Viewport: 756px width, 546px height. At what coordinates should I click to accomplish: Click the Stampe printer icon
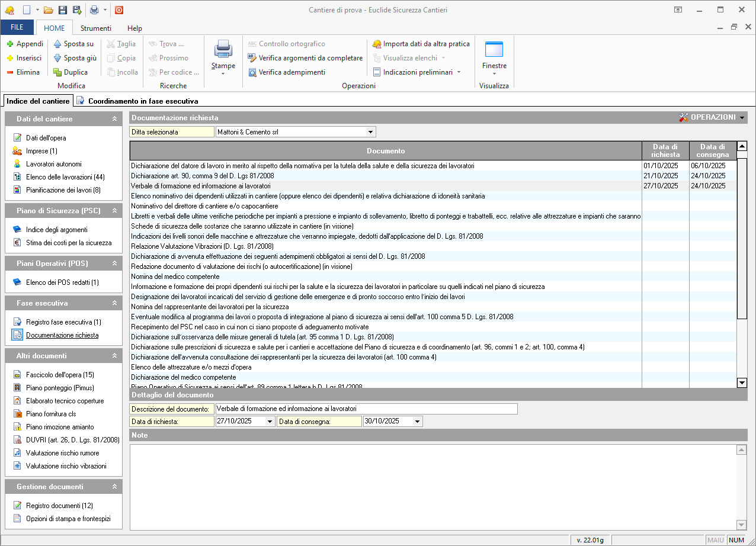(x=223, y=49)
